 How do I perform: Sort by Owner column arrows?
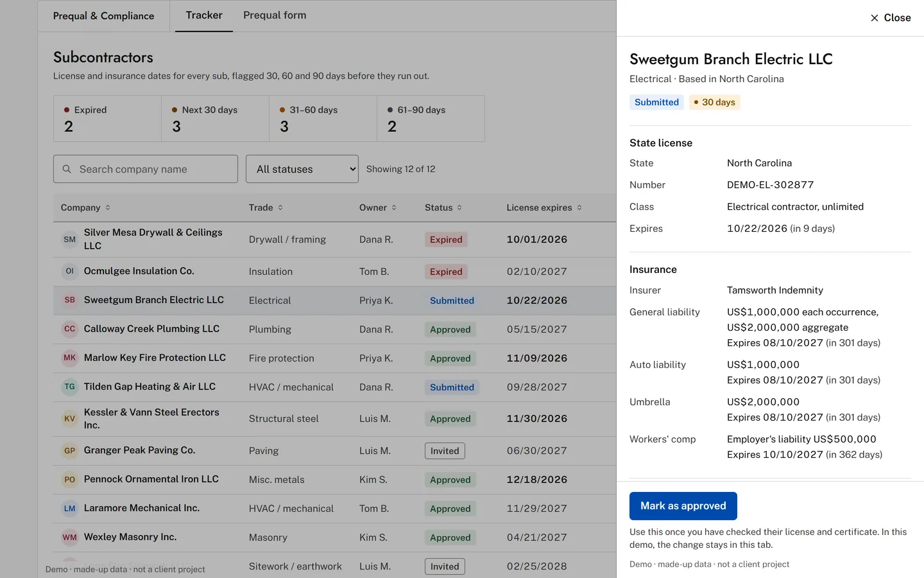[394, 207]
